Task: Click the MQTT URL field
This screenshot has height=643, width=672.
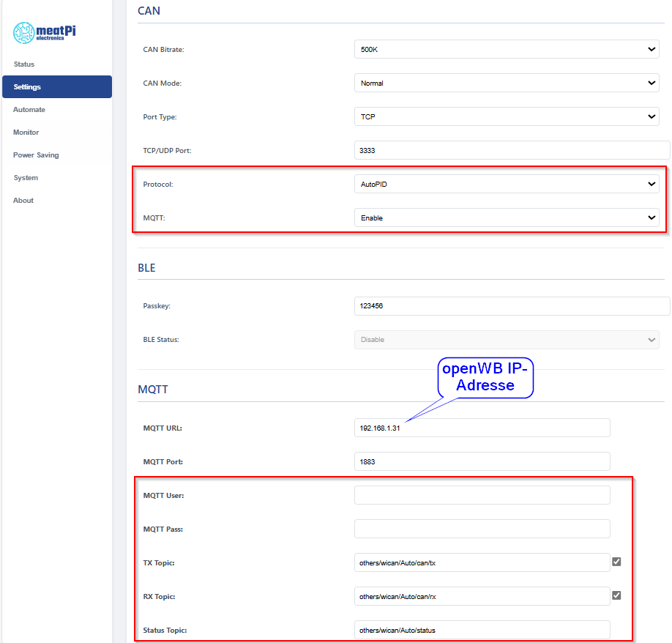Action: click(482, 428)
